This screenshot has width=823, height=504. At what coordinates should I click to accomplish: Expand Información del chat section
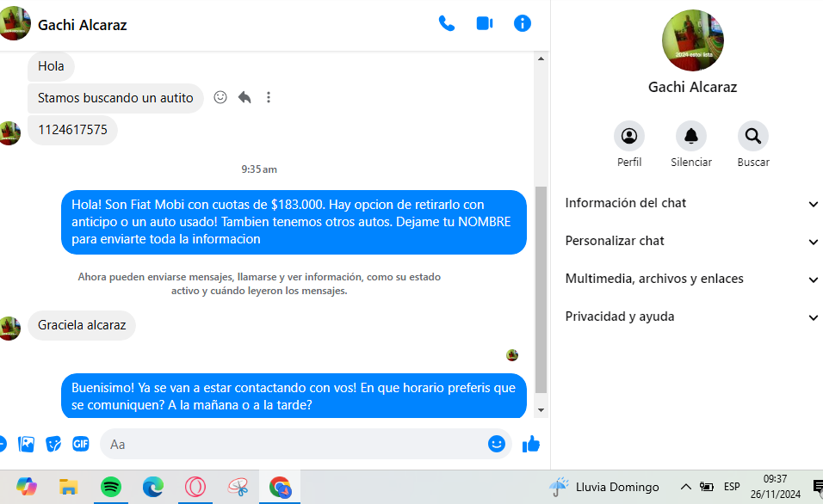tap(689, 204)
